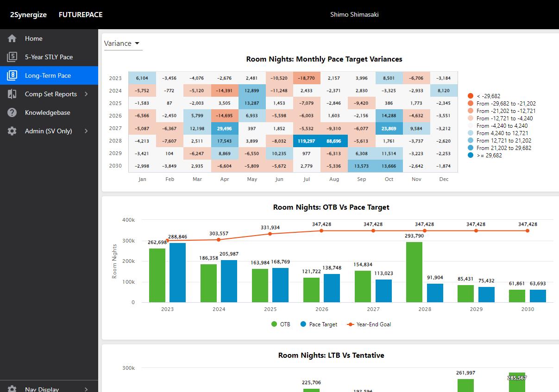Toggle the Year-End Goal legend item
Viewport: 559px width, 392px height.
369,324
